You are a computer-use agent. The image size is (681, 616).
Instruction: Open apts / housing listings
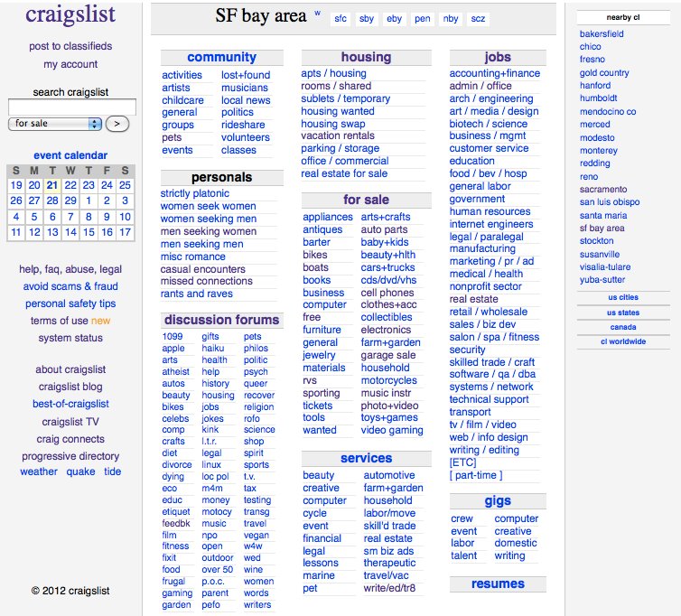tap(333, 73)
